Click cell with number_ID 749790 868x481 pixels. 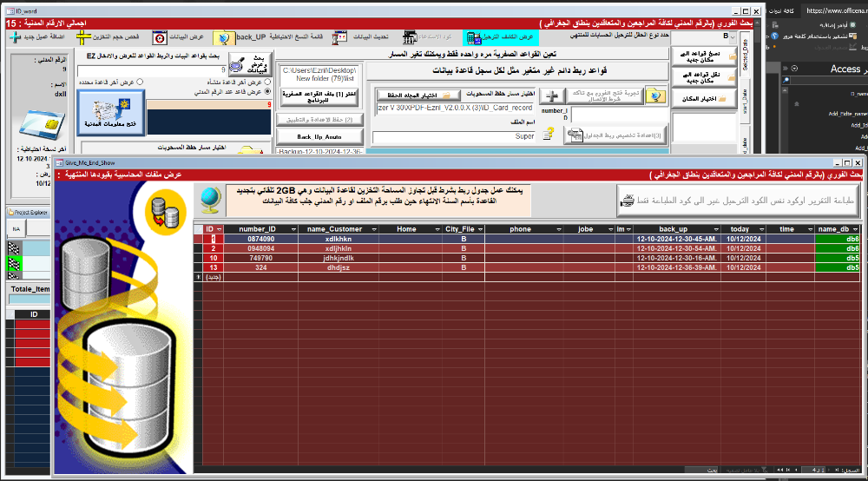click(260, 258)
